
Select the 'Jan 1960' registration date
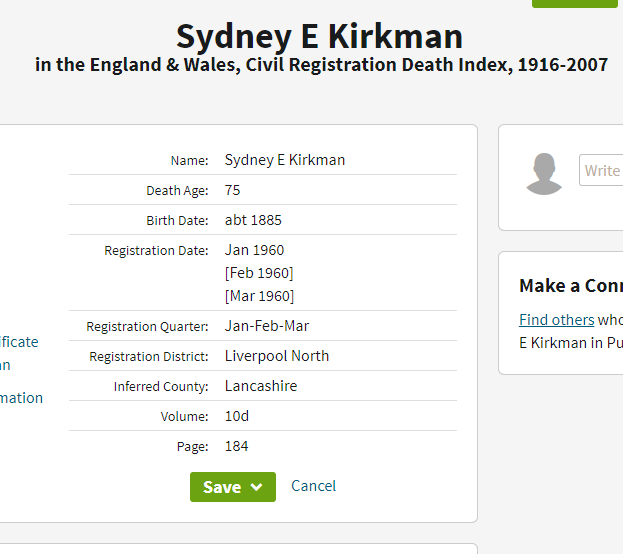(254, 250)
